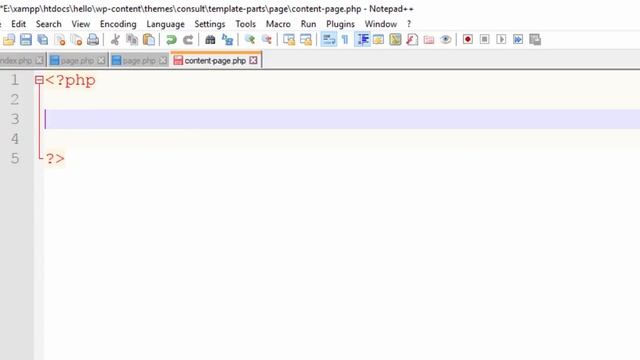640x360 pixels.
Task: Start macro recording with the red dot
Action: [468, 40]
